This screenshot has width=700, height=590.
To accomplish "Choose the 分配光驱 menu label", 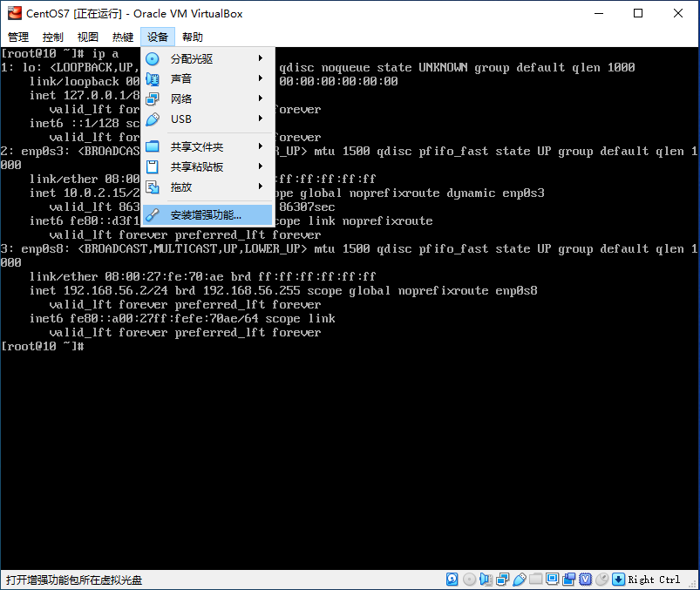I will tap(192, 59).
